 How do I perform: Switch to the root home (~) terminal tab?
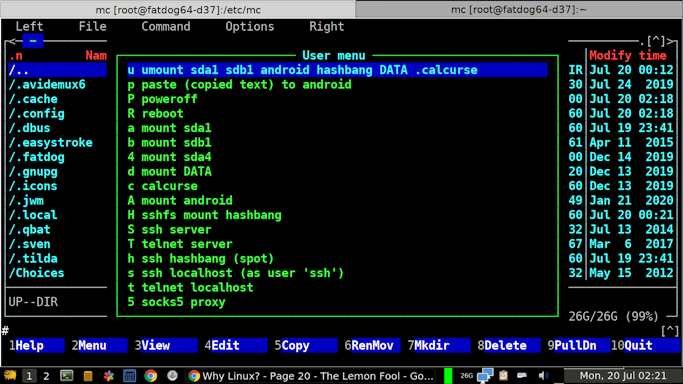(519, 9)
